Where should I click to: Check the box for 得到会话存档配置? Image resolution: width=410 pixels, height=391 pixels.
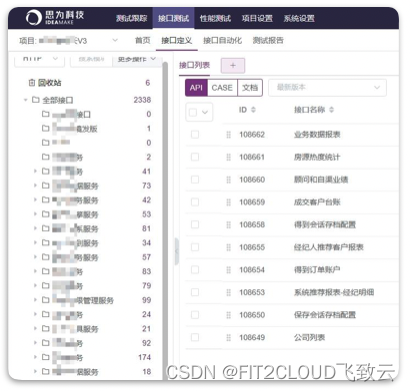click(195, 225)
